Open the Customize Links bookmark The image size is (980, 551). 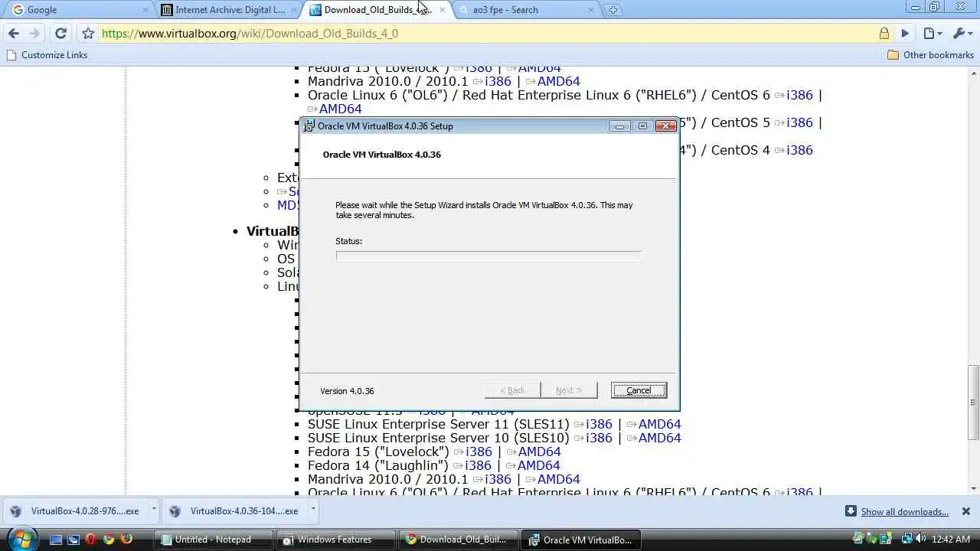click(x=47, y=55)
